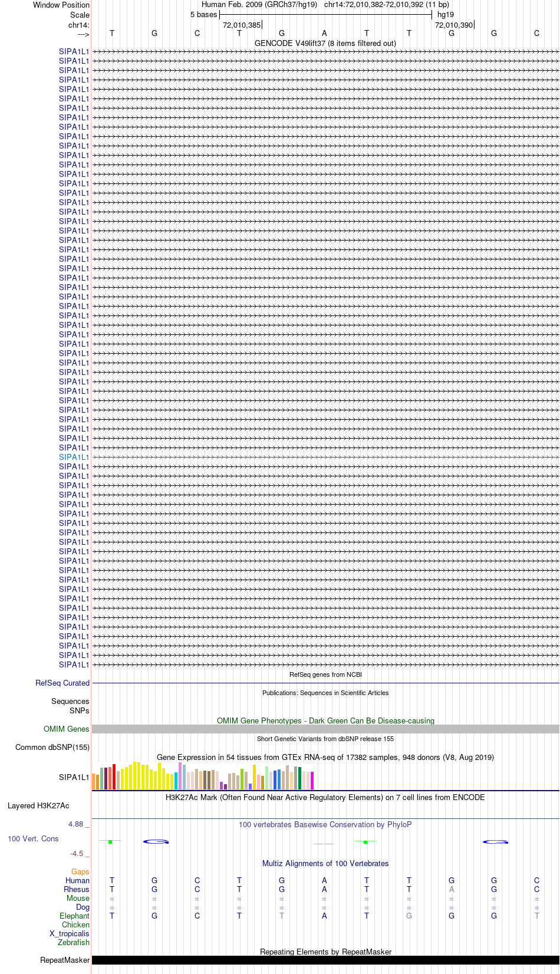The height and width of the screenshot is (974, 560).
Task: Click the 72,010,385 position marker
Action: click(242, 25)
